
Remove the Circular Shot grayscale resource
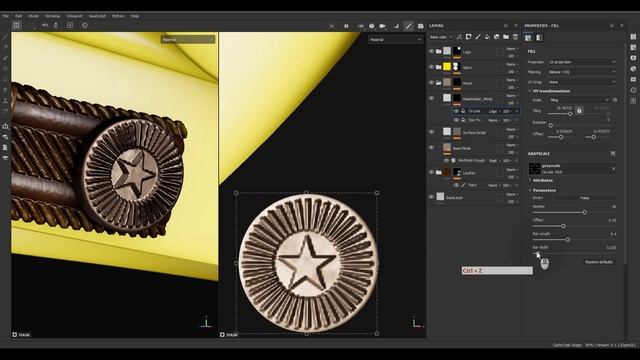[613, 169]
